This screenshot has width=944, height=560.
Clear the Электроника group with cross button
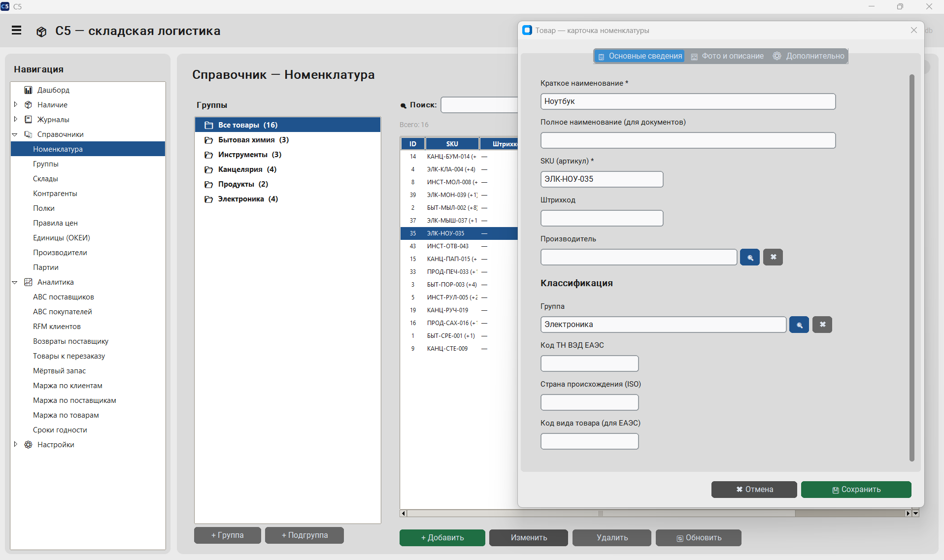[822, 325]
